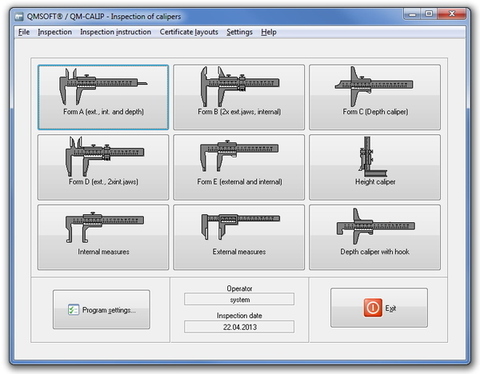
Task: Pick Form E external and internal caliper
Action: [239, 167]
